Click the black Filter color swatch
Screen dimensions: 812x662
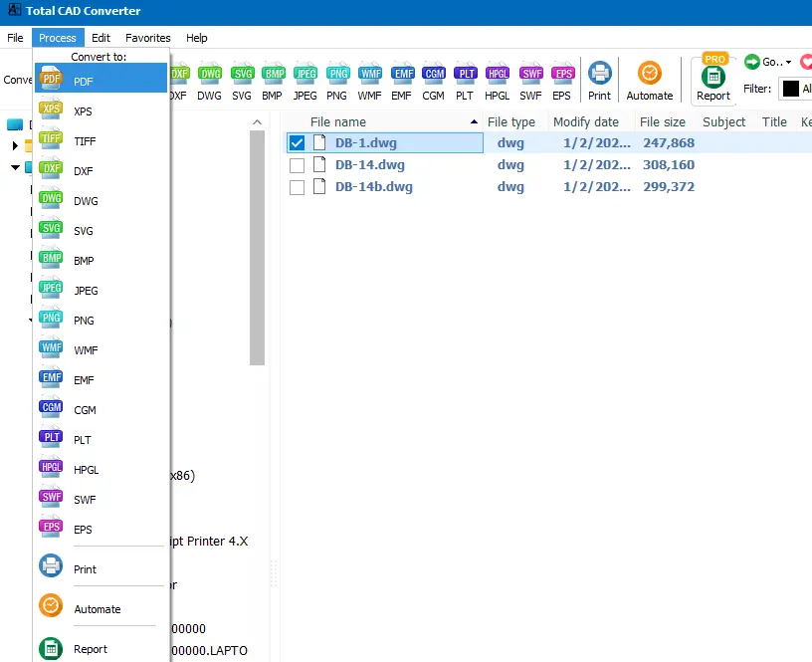tap(790, 89)
